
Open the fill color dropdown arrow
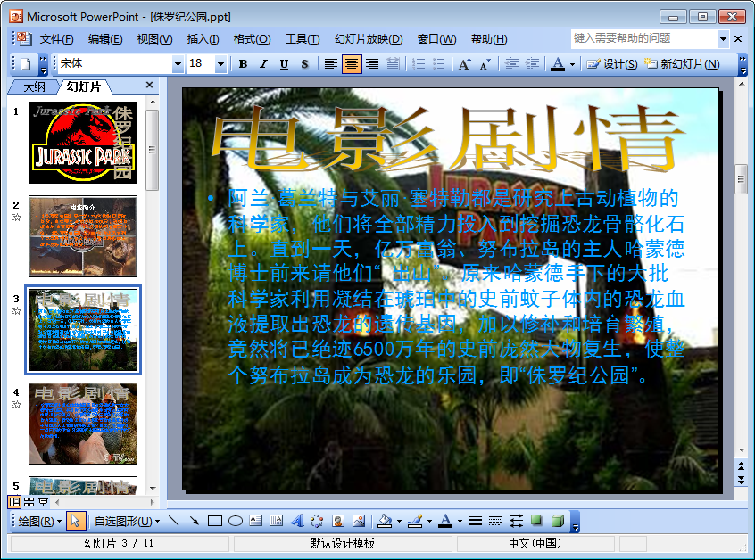tap(399, 521)
